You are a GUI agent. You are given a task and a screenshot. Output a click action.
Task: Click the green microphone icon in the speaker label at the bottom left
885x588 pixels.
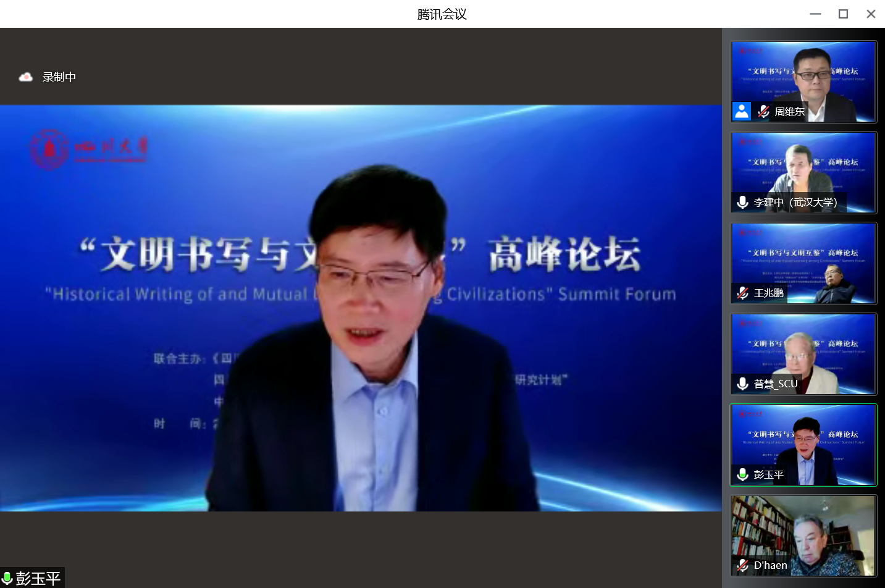coord(7,579)
